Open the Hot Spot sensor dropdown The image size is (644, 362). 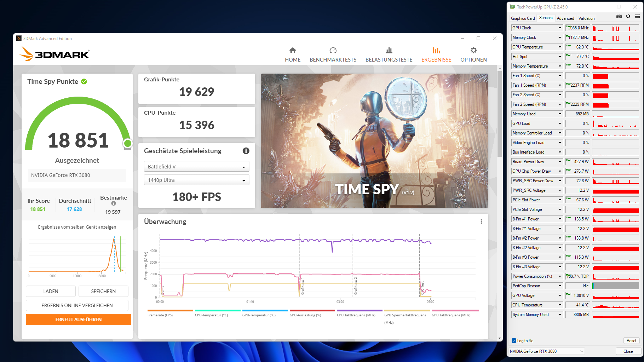click(560, 57)
